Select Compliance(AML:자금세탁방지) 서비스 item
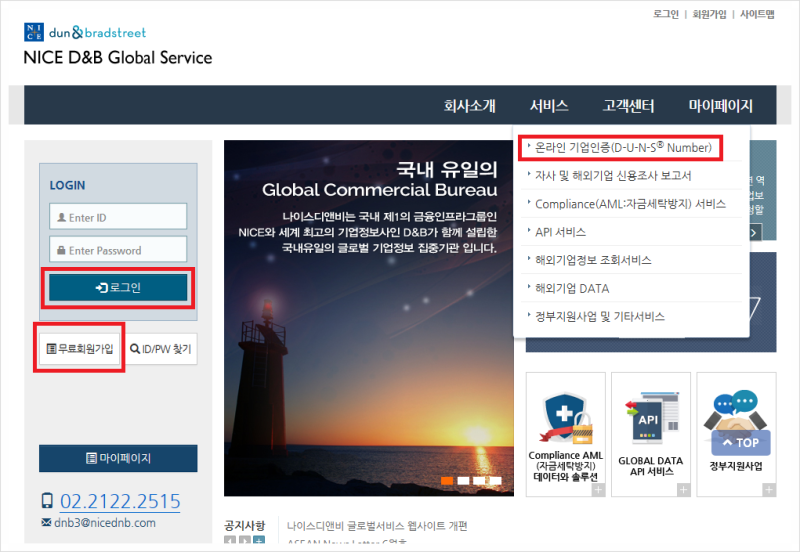This screenshot has height=552, width=800. point(630,204)
